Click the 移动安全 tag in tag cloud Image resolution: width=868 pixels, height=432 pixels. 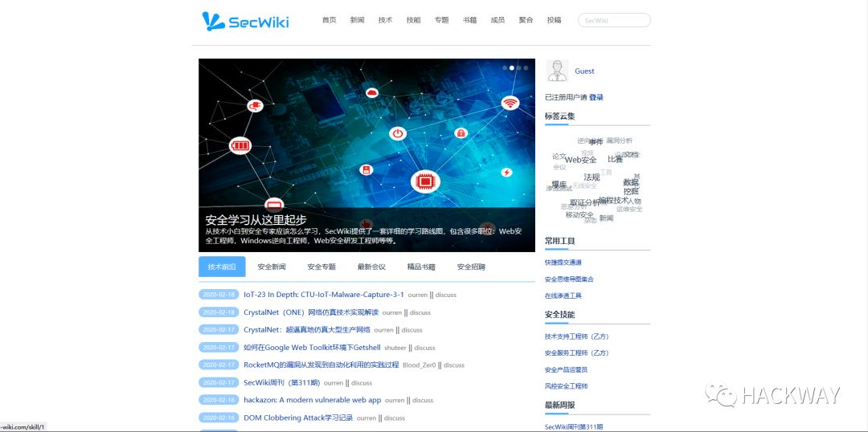point(579,214)
